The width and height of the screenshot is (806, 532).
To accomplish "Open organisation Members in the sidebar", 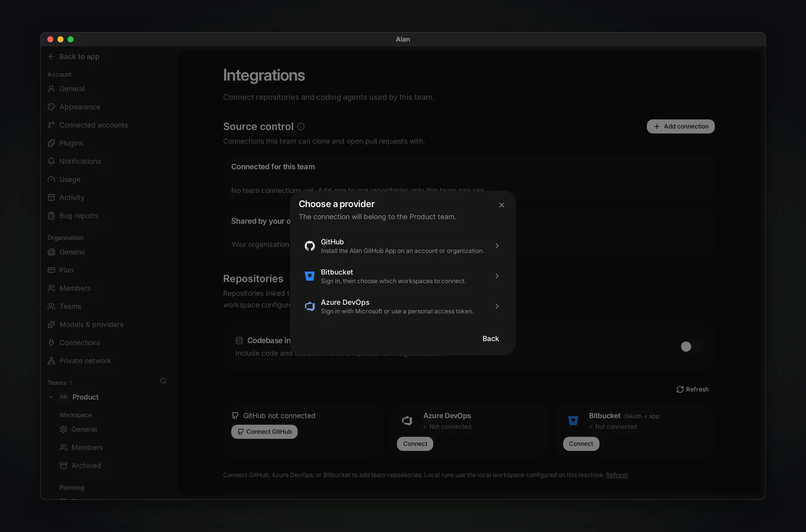I will tap(75, 288).
